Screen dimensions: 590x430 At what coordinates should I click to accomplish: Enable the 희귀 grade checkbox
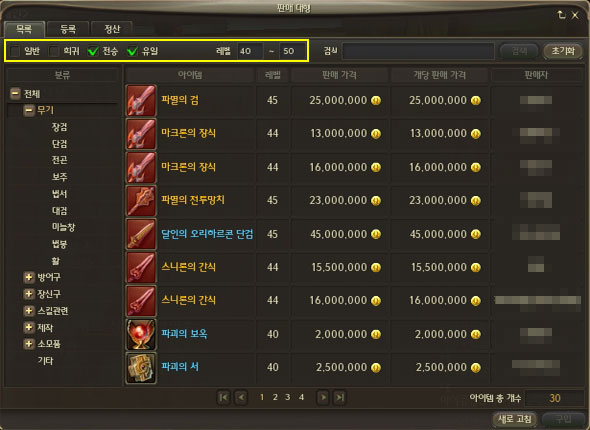(x=54, y=51)
